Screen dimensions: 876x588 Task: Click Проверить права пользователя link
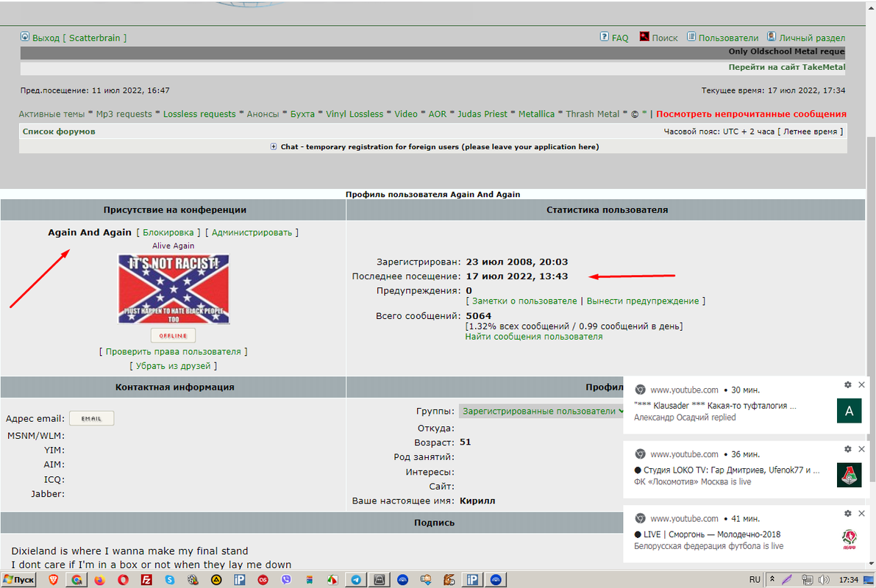[x=173, y=352]
